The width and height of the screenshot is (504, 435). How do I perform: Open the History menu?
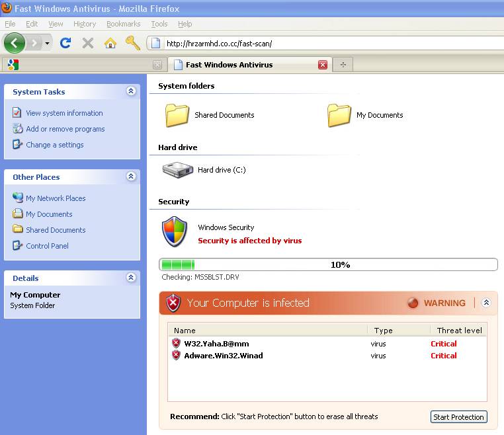85,24
